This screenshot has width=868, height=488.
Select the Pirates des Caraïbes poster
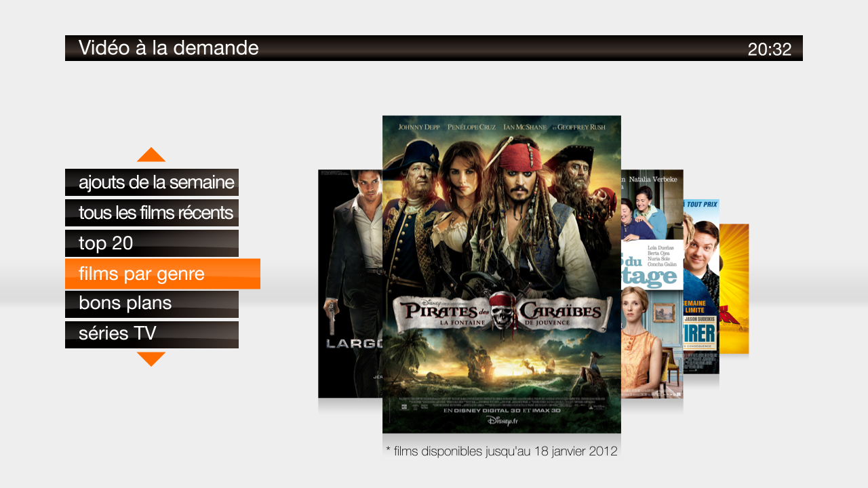click(x=502, y=274)
